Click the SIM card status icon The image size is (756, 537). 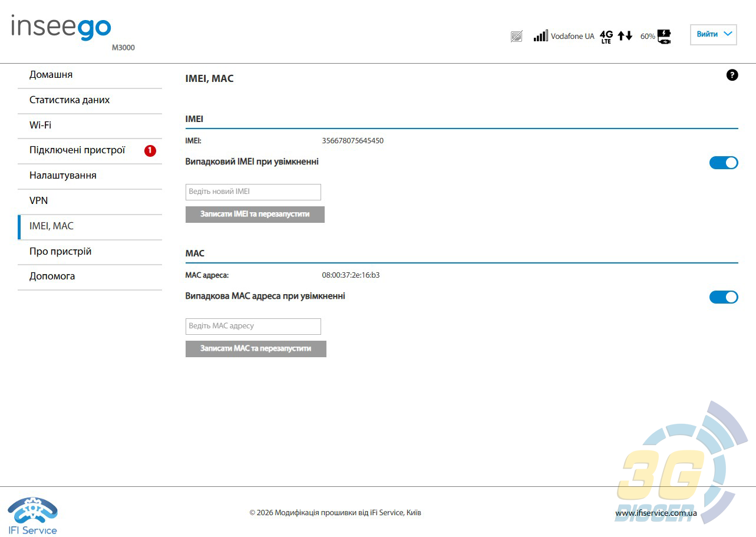516,37
